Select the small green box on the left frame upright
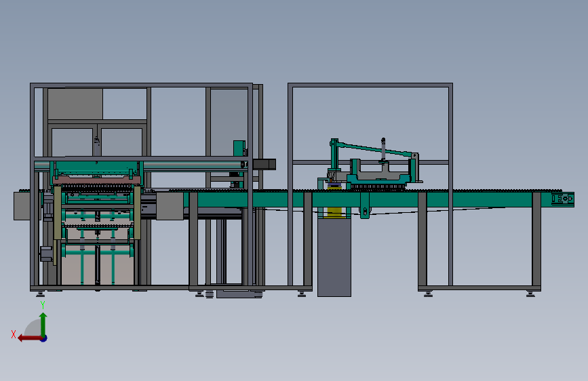588x381 pixels. click(x=239, y=148)
